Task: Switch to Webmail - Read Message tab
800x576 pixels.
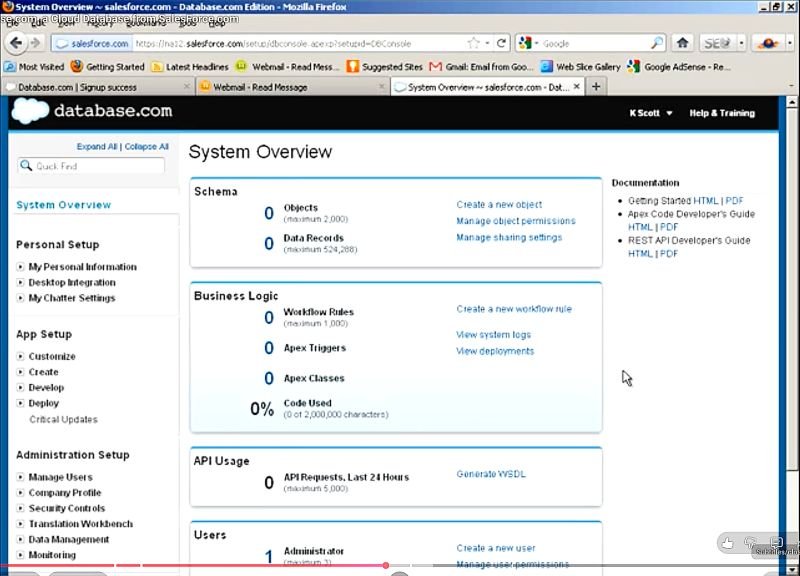Action: pyautogui.click(x=292, y=87)
